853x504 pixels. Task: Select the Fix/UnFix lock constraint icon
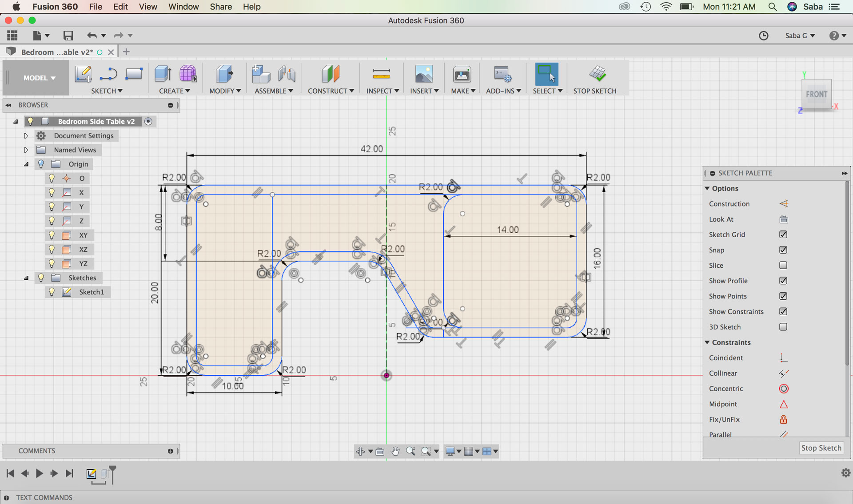coord(783,419)
